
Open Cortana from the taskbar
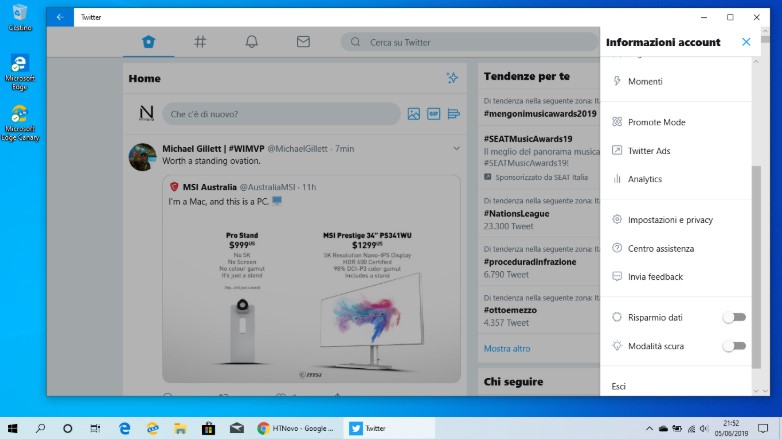[x=67, y=428]
